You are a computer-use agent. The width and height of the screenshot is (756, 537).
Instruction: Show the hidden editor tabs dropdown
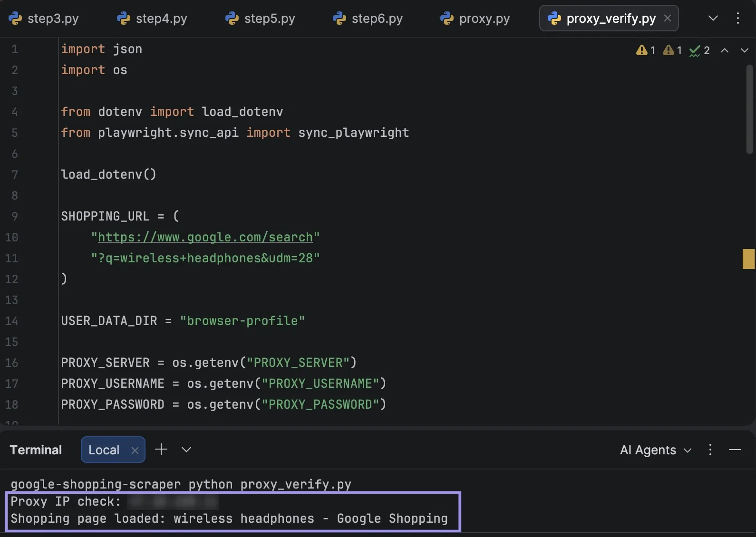pos(713,18)
